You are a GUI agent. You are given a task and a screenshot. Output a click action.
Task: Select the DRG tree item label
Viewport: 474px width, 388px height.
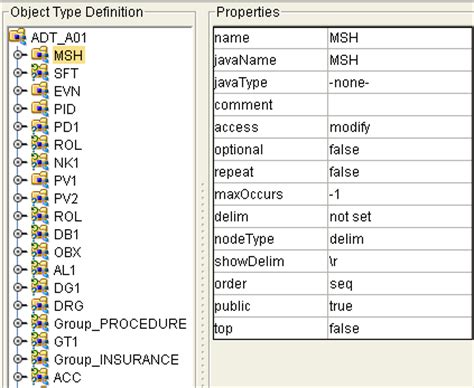pos(69,306)
